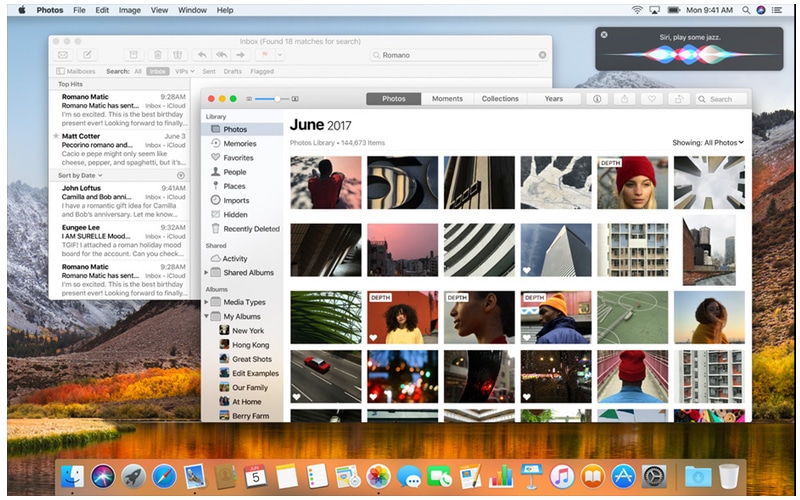Click the Reply arrow in Mail toolbar

coord(202,55)
